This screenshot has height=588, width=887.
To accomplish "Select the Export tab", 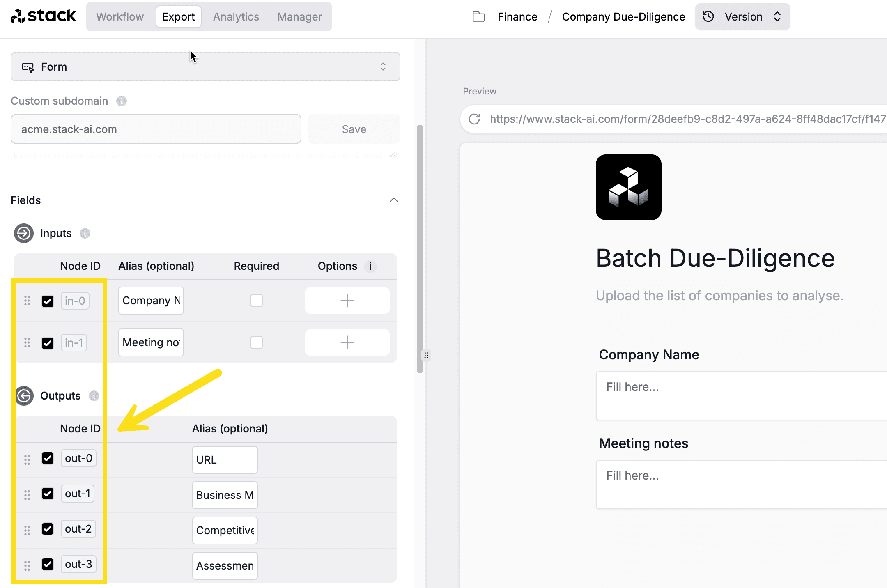I will [178, 17].
